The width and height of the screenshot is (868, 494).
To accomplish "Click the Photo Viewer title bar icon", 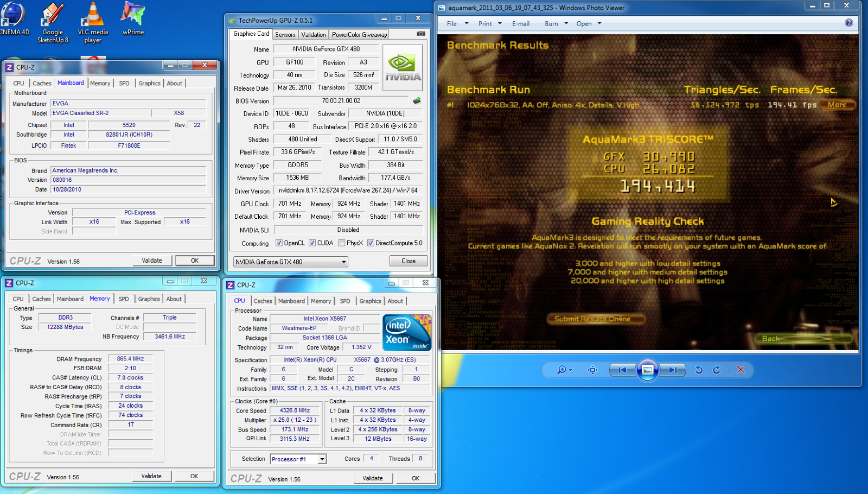I will click(442, 8).
